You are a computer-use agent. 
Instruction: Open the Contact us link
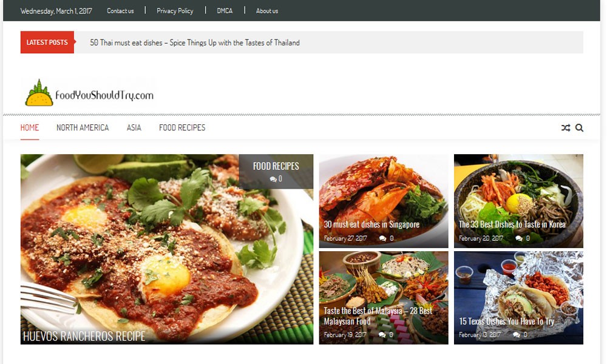[x=120, y=11]
